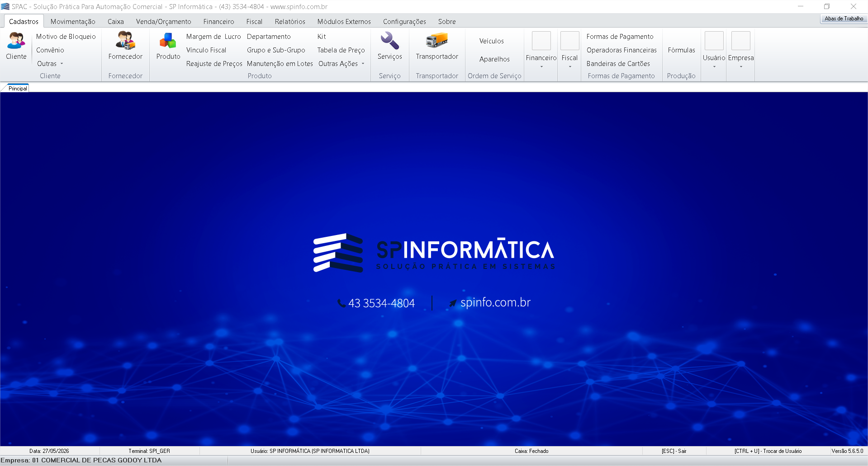Open the Cliente people icon
Image resolution: width=868 pixels, height=466 pixels.
click(16, 41)
